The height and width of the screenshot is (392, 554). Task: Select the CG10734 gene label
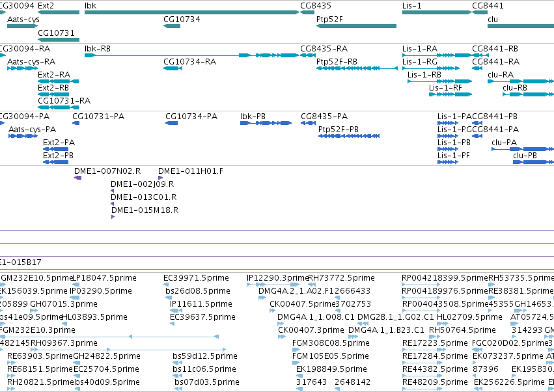182,19
